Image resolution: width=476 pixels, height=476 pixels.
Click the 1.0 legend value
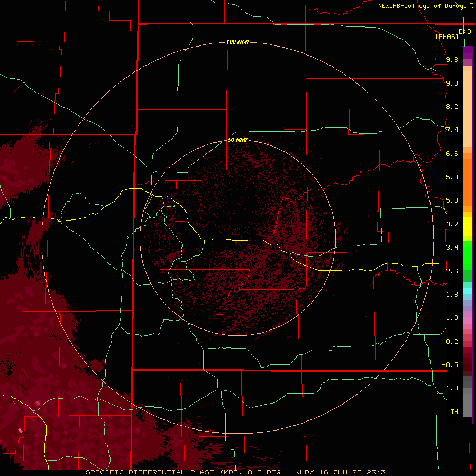pos(452,318)
